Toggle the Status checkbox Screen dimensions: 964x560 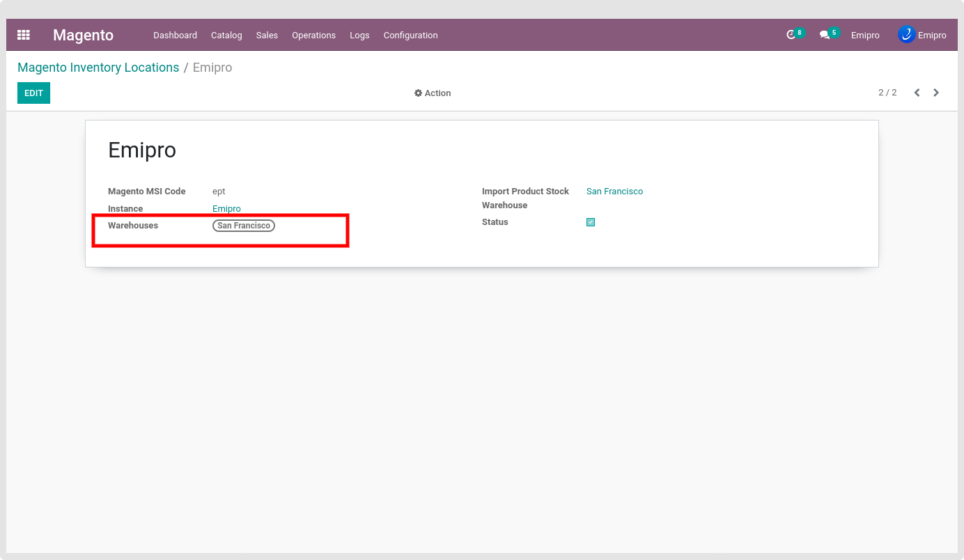591,222
